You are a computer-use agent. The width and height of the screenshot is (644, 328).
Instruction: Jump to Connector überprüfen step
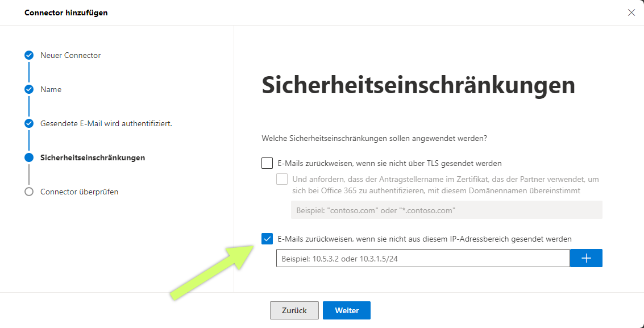click(79, 192)
